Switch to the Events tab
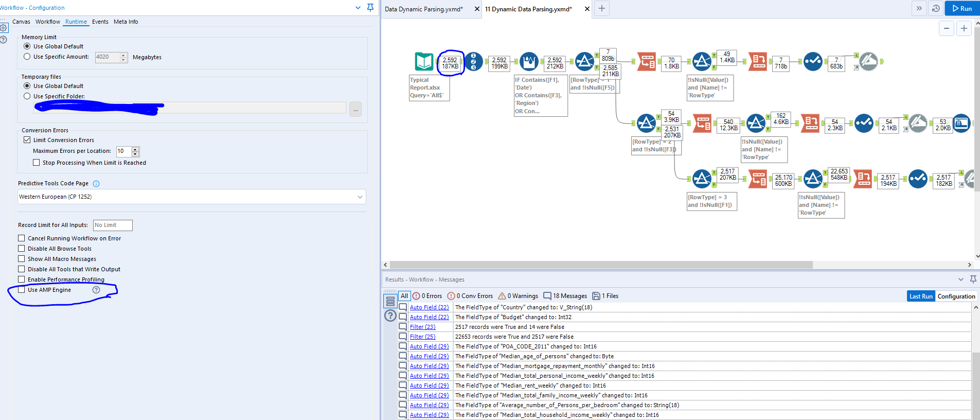 100,22
